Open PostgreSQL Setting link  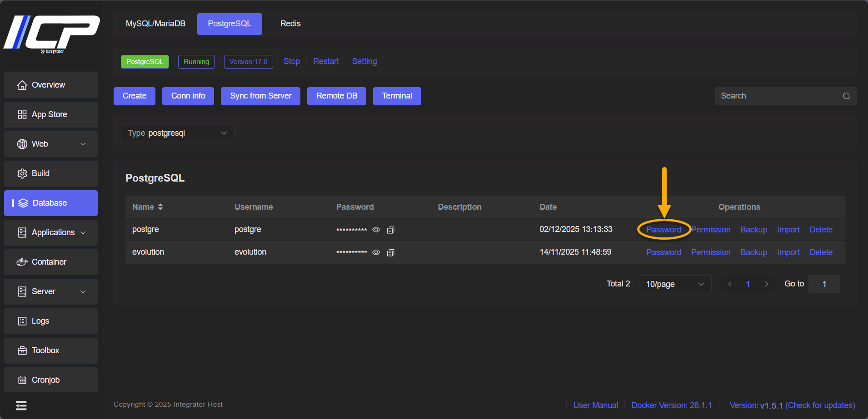364,61
